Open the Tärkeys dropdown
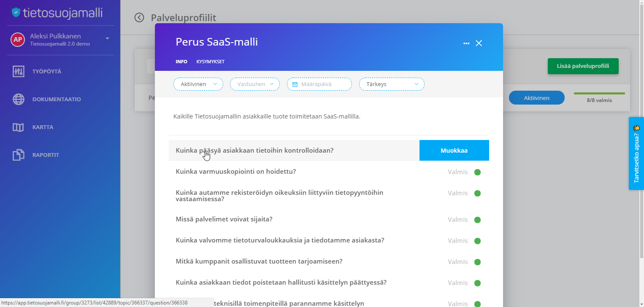The width and height of the screenshot is (644, 307). point(392,84)
